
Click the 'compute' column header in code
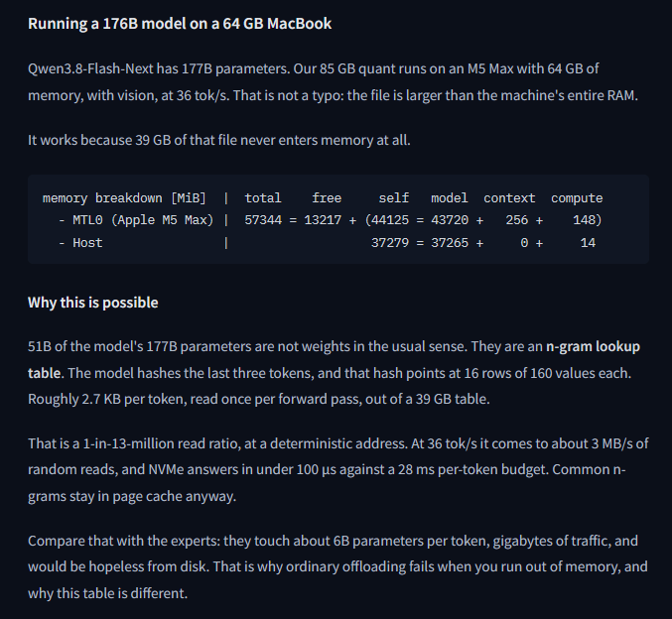577,198
